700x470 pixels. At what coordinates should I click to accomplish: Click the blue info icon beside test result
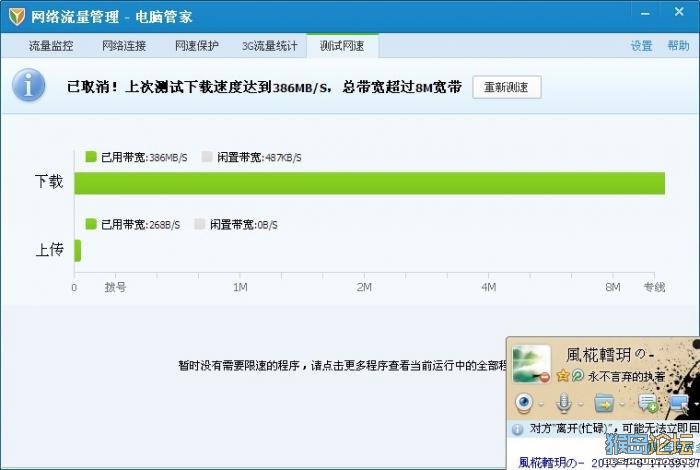(29, 85)
